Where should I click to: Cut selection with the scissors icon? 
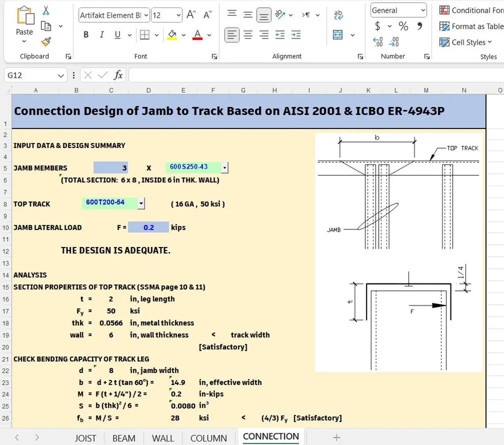46,10
